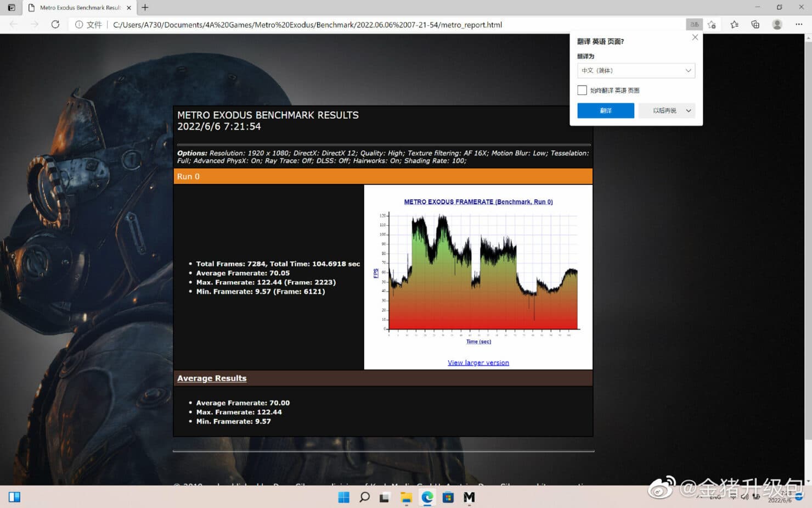Image resolution: width=812 pixels, height=508 pixels.
Task: Close the Metro Exodus Benchmark Results tab
Action: click(x=129, y=8)
